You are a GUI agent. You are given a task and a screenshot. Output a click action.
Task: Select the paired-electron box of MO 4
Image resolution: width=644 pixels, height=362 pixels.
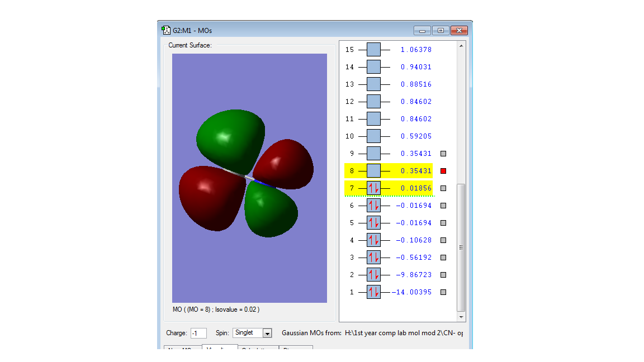pyautogui.click(x=373, y=240)
